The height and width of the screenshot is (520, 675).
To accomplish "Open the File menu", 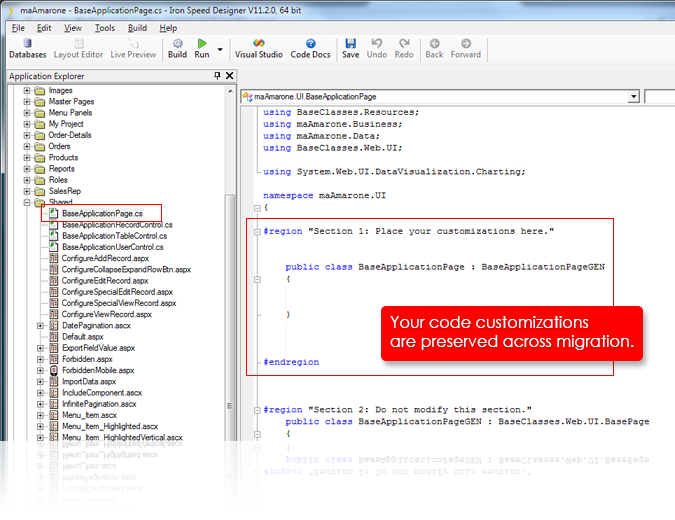I will pos(18,28).
